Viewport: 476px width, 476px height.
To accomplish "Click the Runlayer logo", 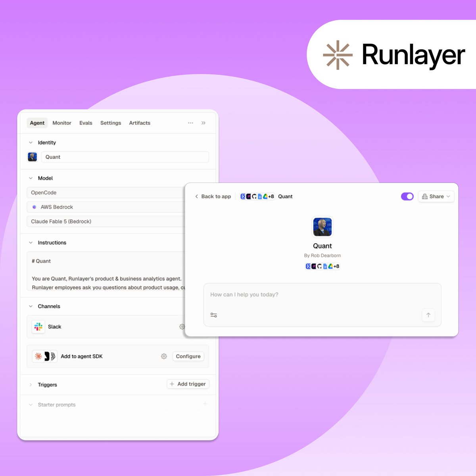I will click(394, 55).
